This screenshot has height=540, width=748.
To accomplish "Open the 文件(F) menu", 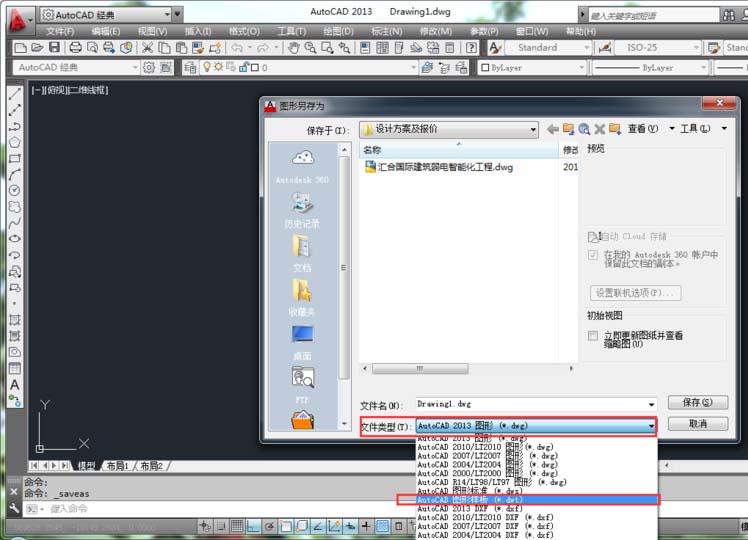I will [x=60, y=31].
